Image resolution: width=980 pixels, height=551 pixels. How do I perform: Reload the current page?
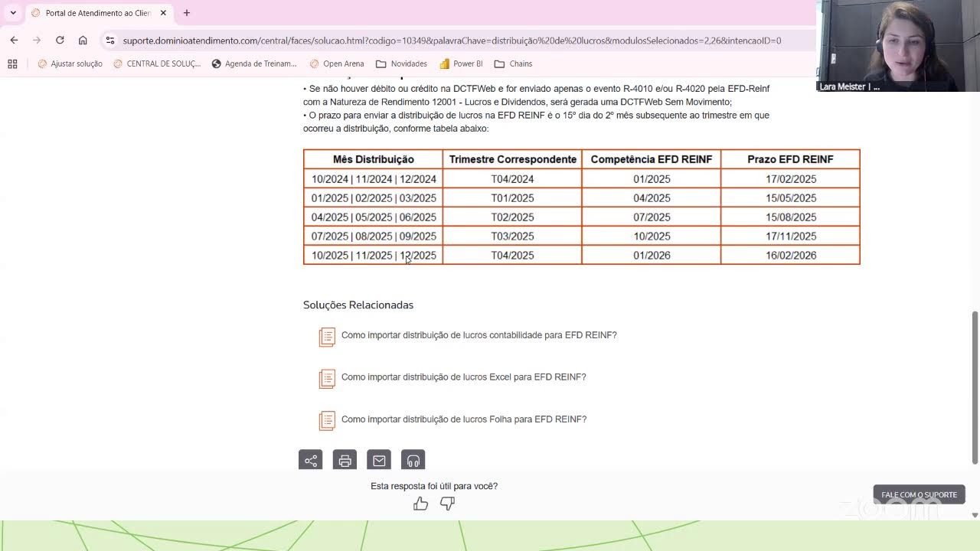click(x=60, y=41)
